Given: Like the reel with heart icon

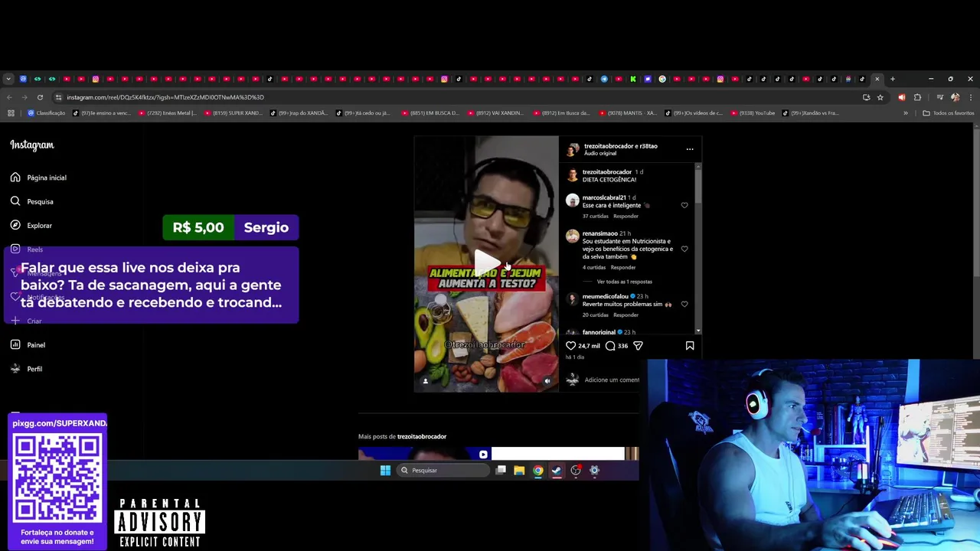Looking at the screenshot, I should (x=570, y=346).
